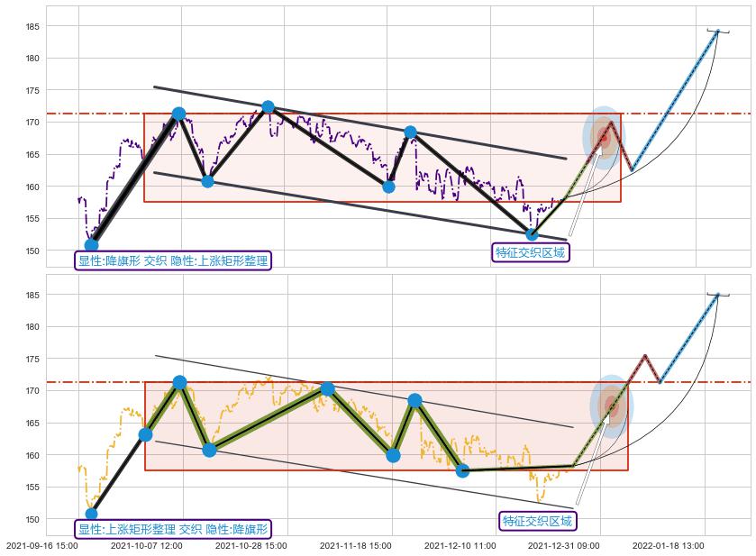The image size is (756, 556).
Task: Click the '2022-01-18 13:00' x-axis date label
Action: 669,545
